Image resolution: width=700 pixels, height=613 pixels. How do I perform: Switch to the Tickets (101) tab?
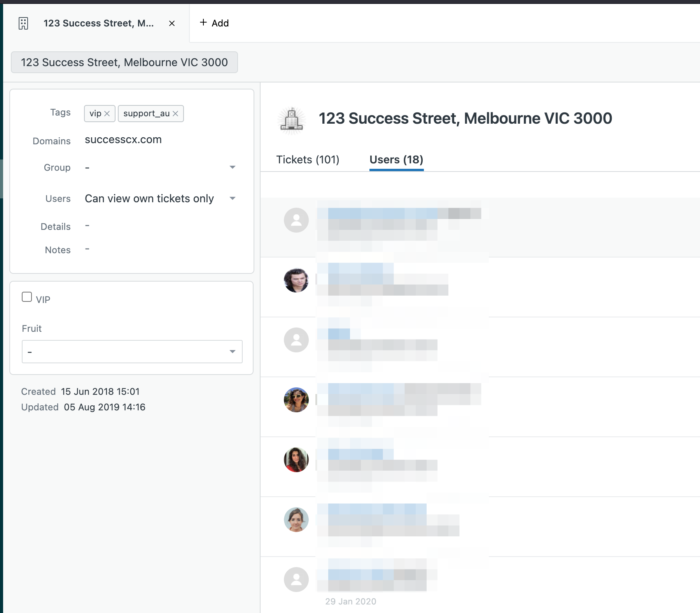(308, 159)
